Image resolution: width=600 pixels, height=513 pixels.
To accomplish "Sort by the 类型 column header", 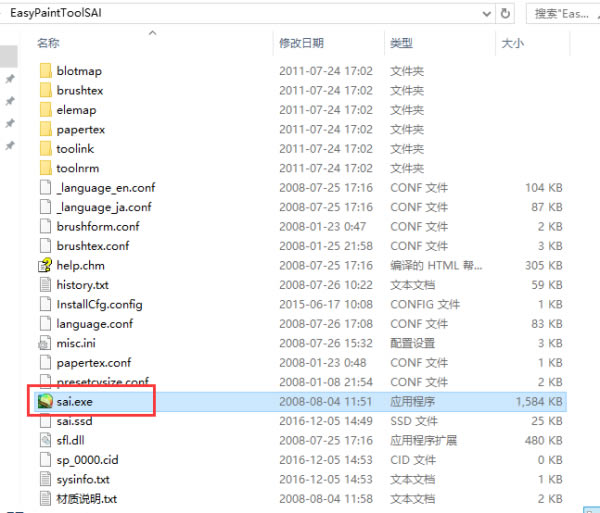I will [x=401, y=43].
